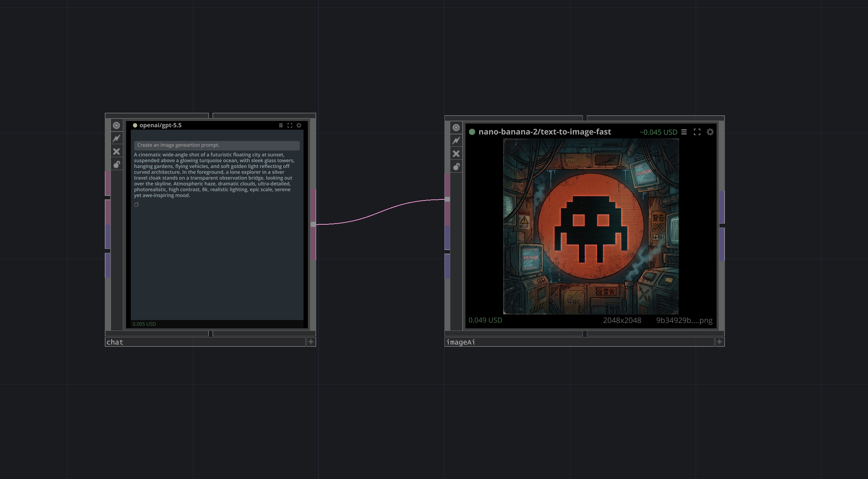This screenshot has height=479, width=868.
Task: Click the plus button beside imageAi node name
Action: pyautogui.click(x=719, y=342)
